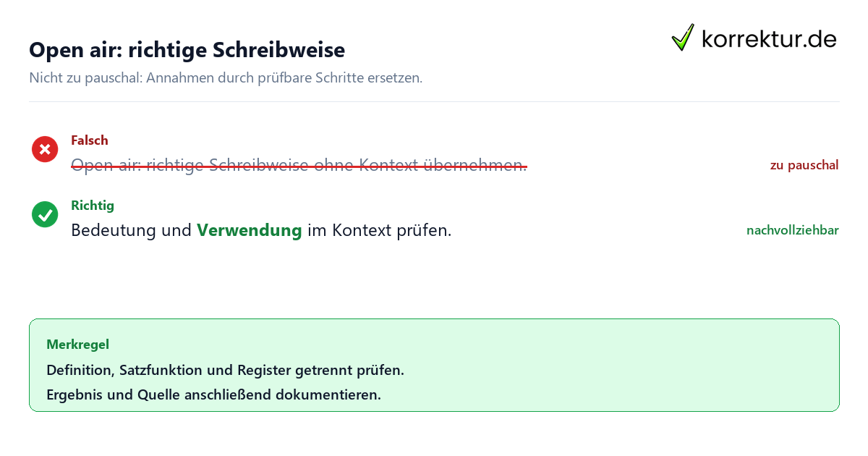Click the green checkmark Richtig icon
Image resolution: width=868 pixels, height=456 pixels.
coord(45,214)
